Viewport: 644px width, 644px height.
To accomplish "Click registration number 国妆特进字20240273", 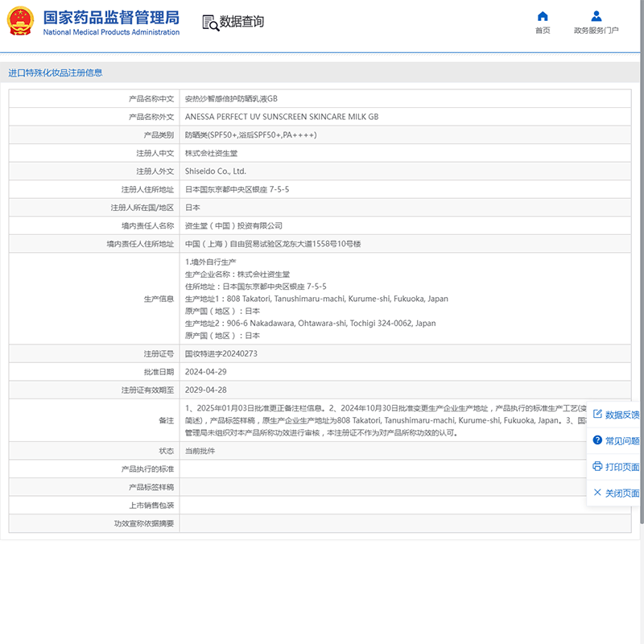I will pos(221,353).
